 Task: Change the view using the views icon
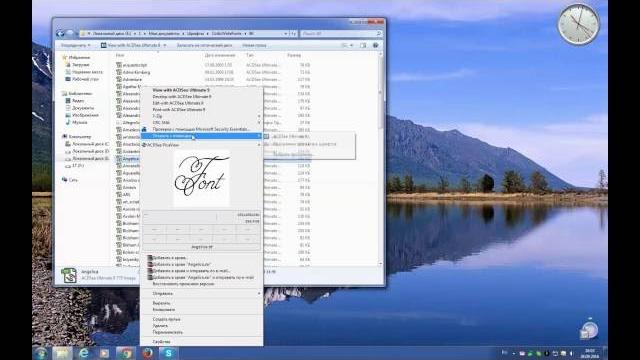click(x=344, y=45)
